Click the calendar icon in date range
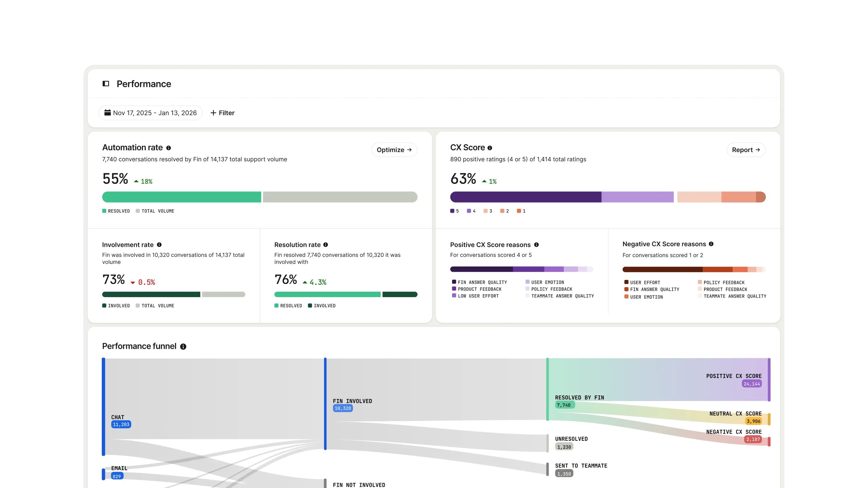868x488 pixels. click(x=108, y=113)
